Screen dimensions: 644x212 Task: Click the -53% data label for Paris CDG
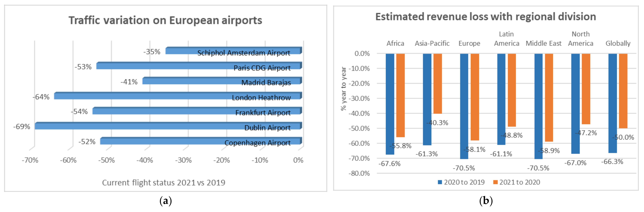(83, 67)
